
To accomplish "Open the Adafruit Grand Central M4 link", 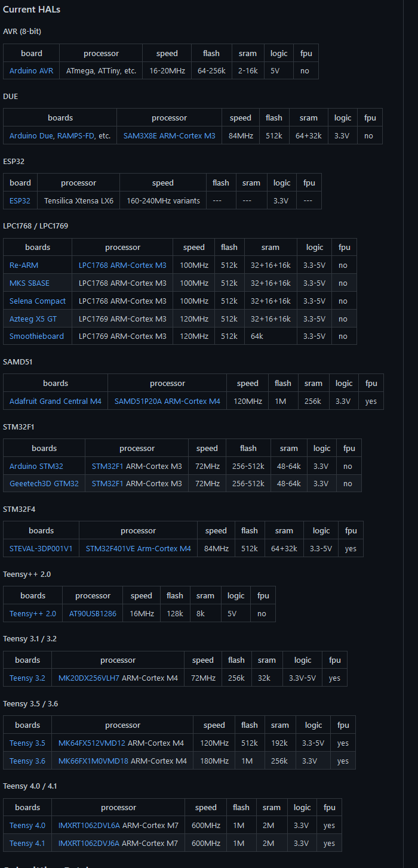I will 56,401.
